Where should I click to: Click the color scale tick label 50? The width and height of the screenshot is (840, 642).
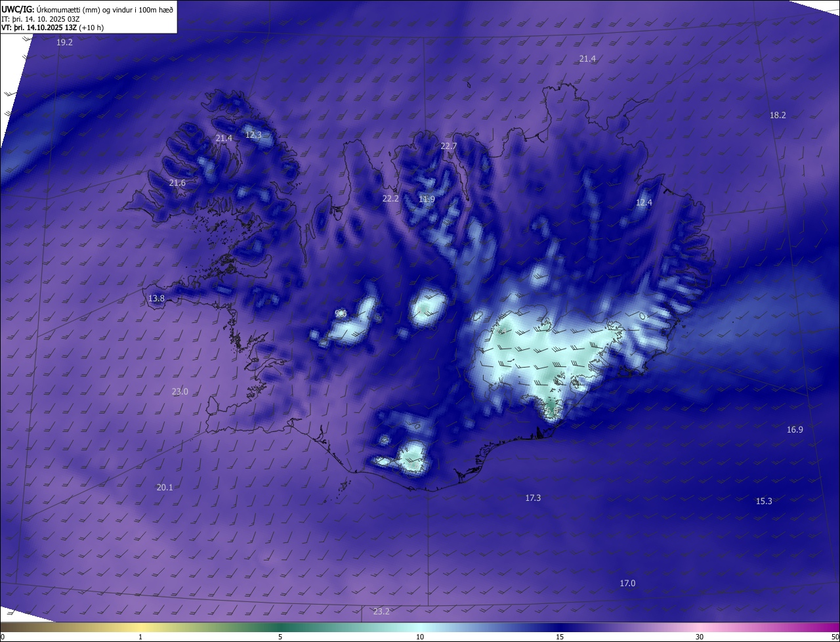[835, 637]
